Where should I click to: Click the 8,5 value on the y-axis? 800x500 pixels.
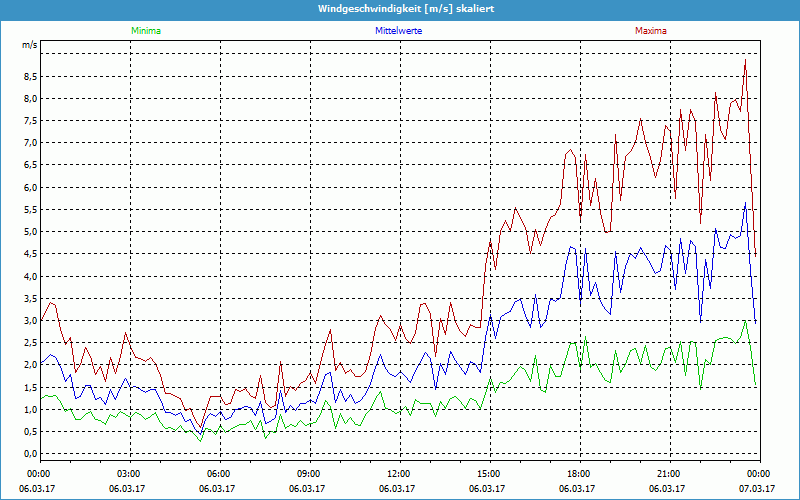click(x=30, y=76)
